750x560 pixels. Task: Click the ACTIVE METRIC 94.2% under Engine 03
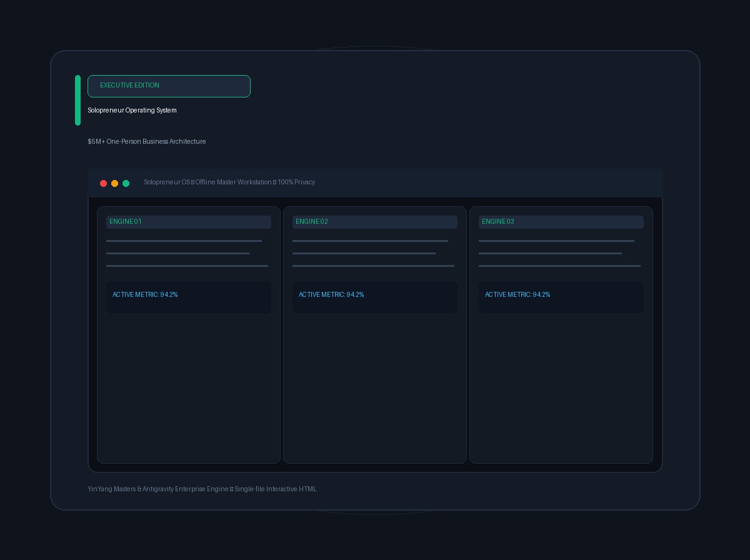[561, 297]
